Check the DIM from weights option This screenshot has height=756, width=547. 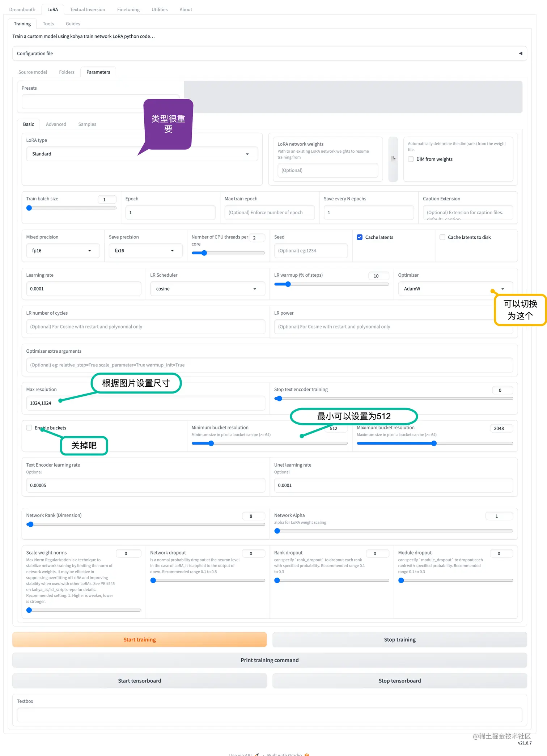point(411,159)
